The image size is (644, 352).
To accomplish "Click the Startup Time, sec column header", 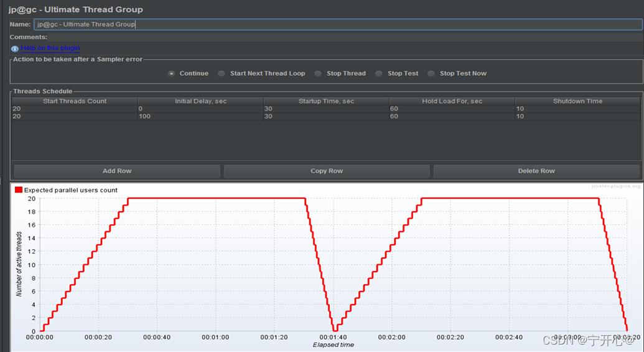I will (326, 101).
